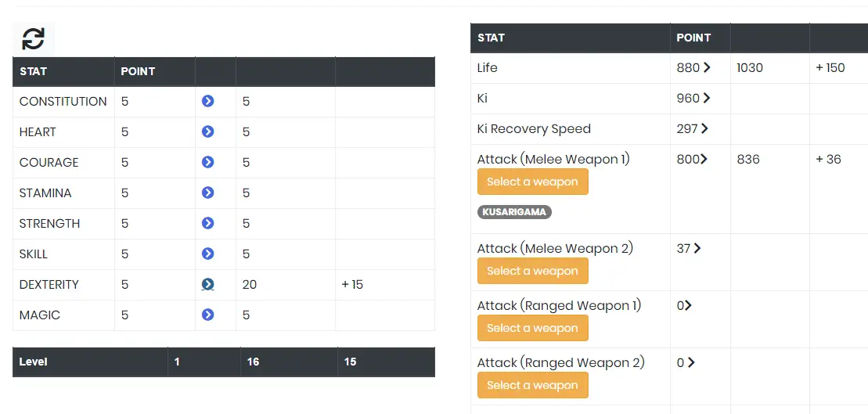Click the Kusarigama weapon tag
The image size is (868, 414).
coord(514,212)
